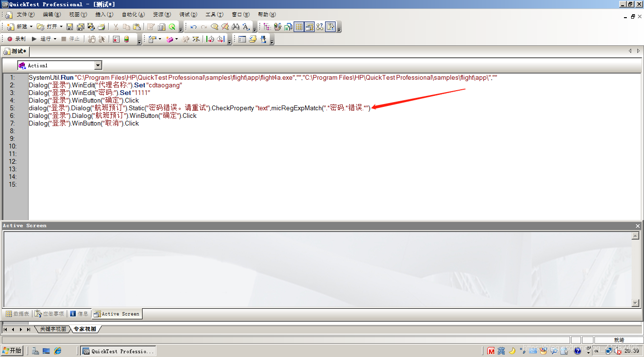Open the dropdown beside the pink icon
This screenshot has height=357, width=644.
[x=176, y=39]
